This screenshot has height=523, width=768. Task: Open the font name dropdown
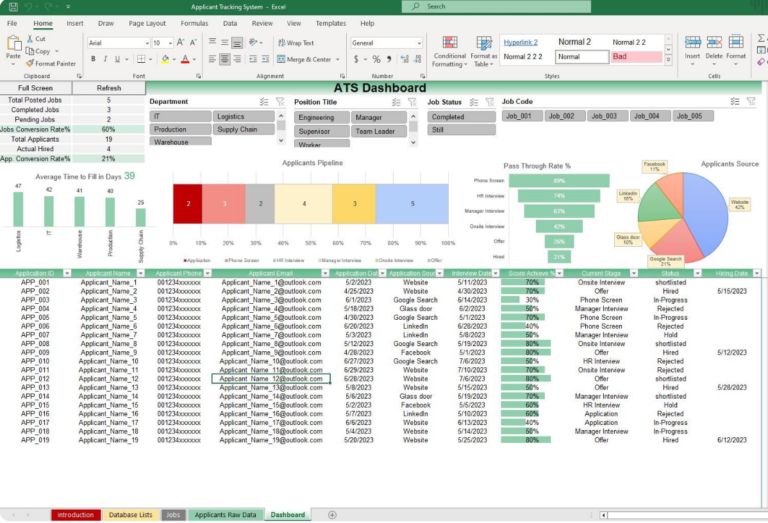tap(146, 43)
